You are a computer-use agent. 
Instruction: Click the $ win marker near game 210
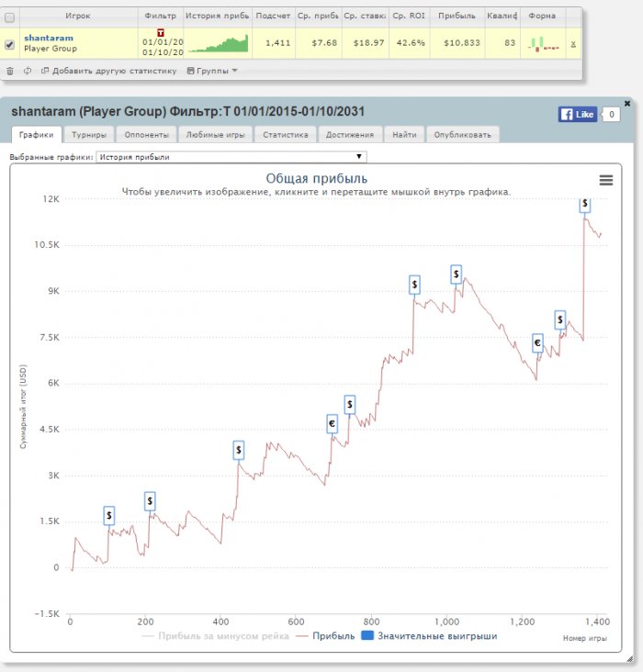pos(150,501)
